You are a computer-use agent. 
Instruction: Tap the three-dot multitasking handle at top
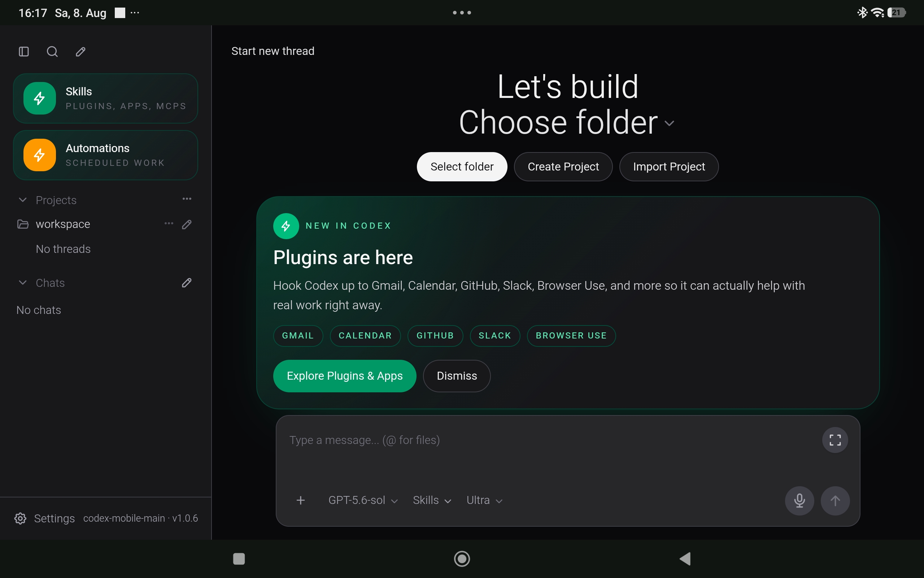pyautogui.click(x=462, y=13)
